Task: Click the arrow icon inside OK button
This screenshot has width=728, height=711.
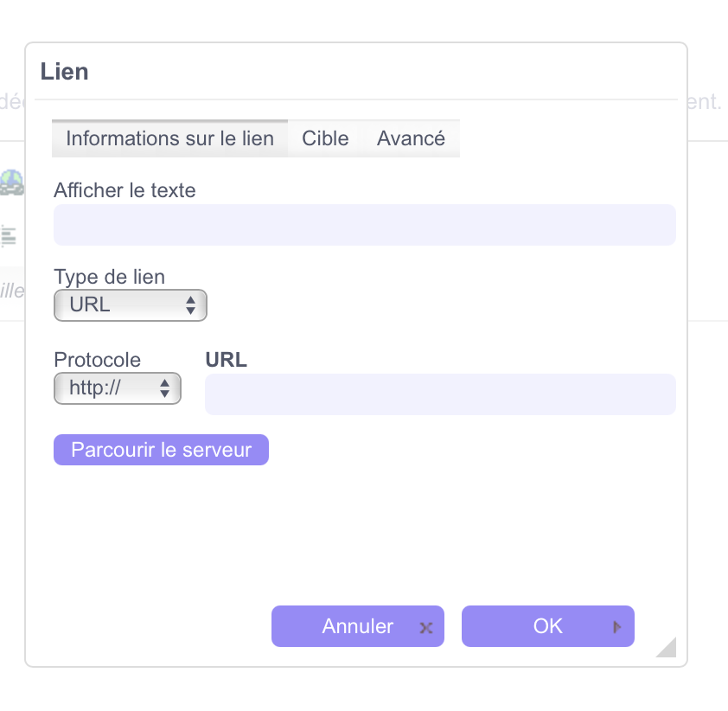Action: (617, 627)
